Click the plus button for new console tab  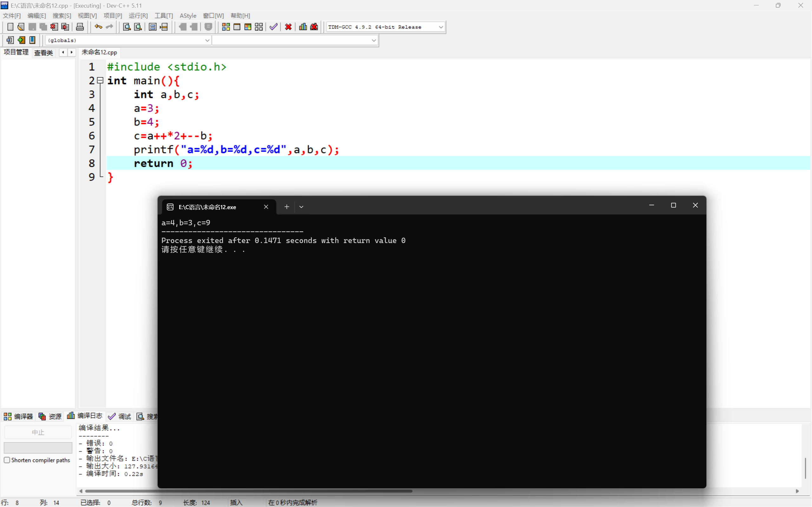click(286, 207)
